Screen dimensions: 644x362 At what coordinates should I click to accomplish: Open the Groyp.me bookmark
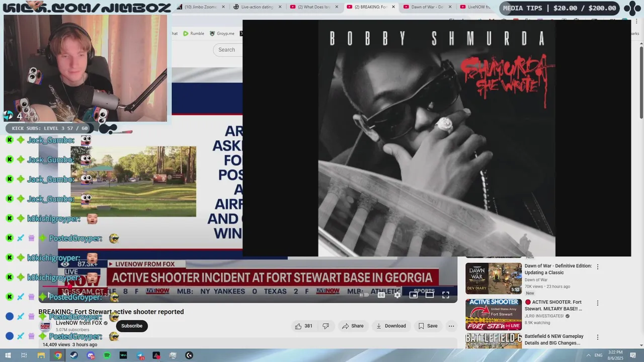[x=222, y=34]
